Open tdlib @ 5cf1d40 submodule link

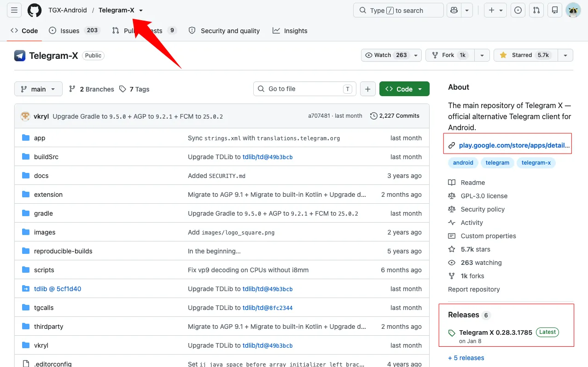[x=58, y=289]
